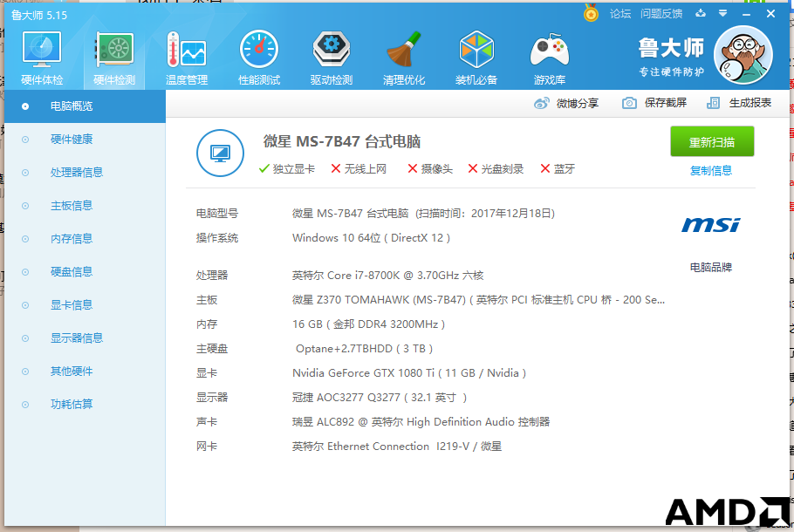Select 电脑概览 in the sidebar

point(86,106)
